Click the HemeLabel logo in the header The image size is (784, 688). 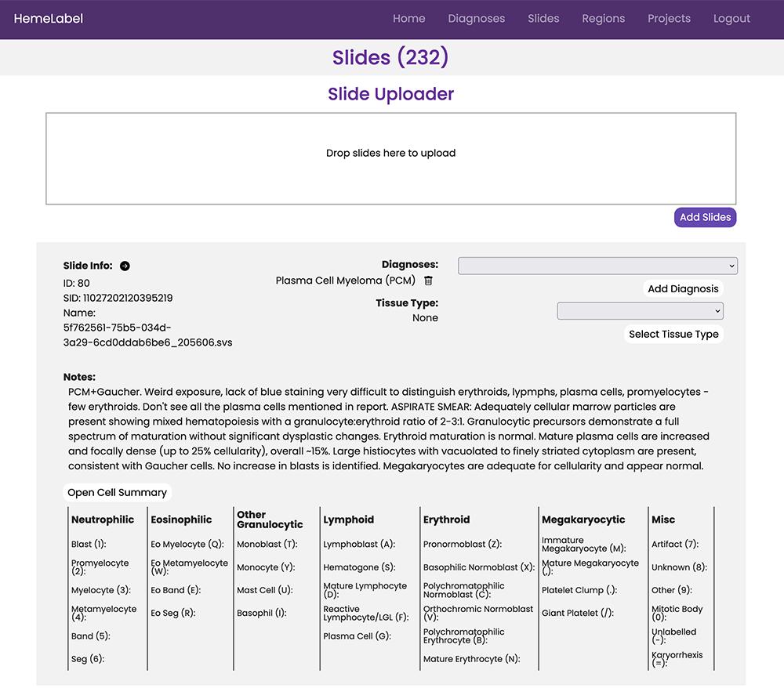click(x=48, y=18)
